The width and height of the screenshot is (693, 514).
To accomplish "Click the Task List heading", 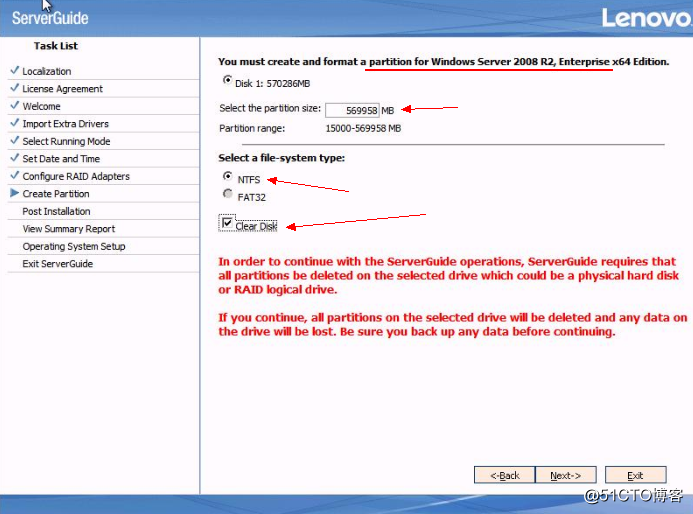I will (x=56, y=46).
